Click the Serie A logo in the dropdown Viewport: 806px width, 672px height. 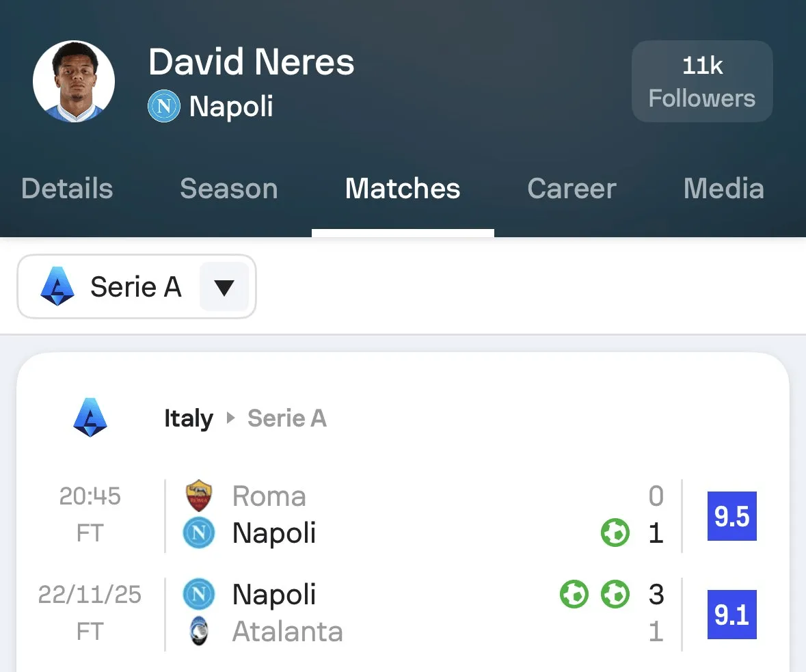57,287
